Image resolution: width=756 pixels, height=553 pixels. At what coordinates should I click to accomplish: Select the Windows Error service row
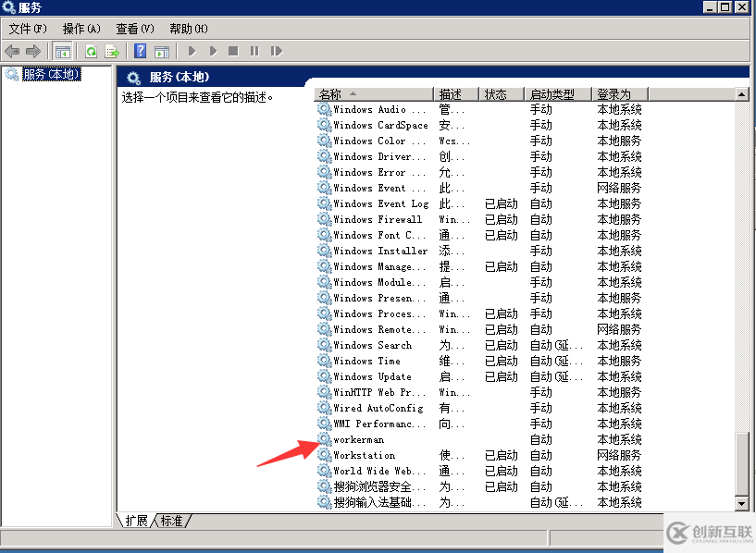480,172
